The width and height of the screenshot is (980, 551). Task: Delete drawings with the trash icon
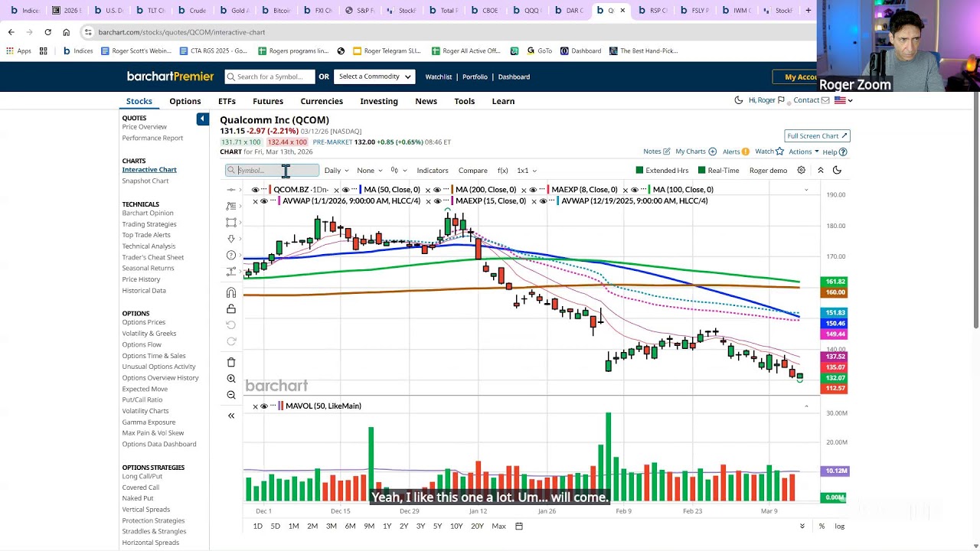tap(231, 362)
